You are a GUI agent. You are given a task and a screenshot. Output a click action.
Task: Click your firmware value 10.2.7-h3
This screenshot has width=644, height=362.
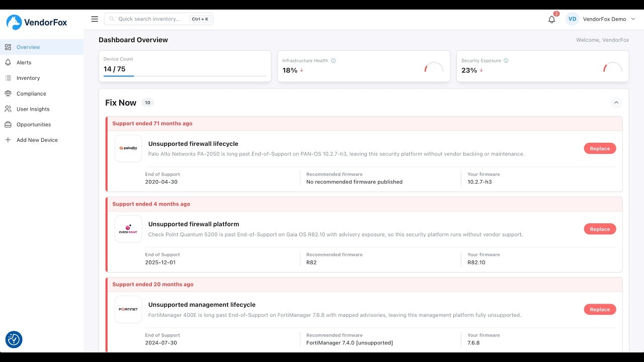click(479, 182)
